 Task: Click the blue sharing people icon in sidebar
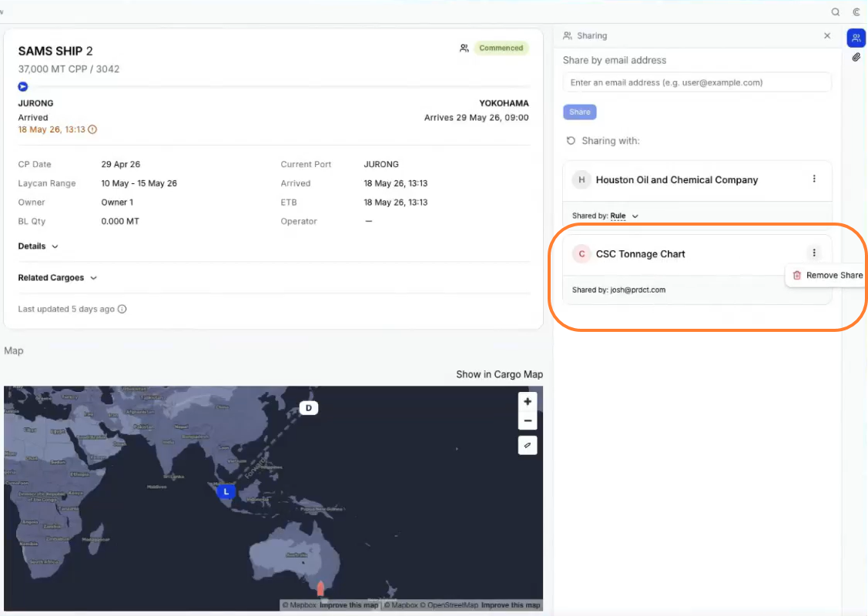point(856,38)
